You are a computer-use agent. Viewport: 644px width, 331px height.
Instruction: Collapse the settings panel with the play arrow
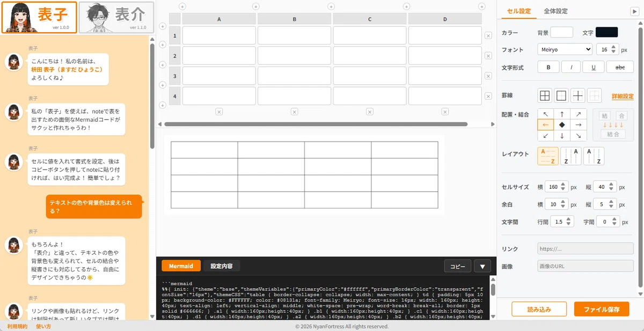point(634,11)
